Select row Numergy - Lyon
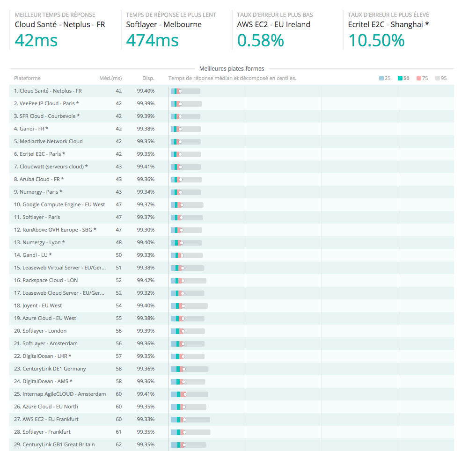476x451 pixels. [x=232, y=243]
